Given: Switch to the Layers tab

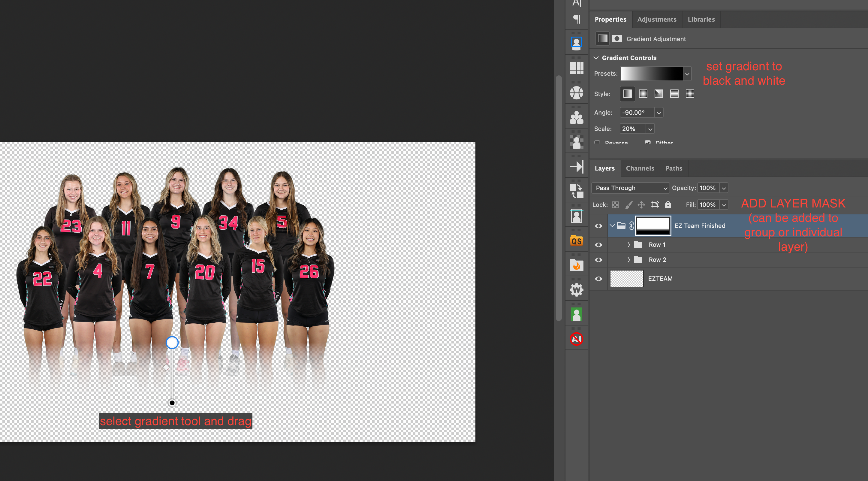Looking at the screenshot, I should (604, 168).
